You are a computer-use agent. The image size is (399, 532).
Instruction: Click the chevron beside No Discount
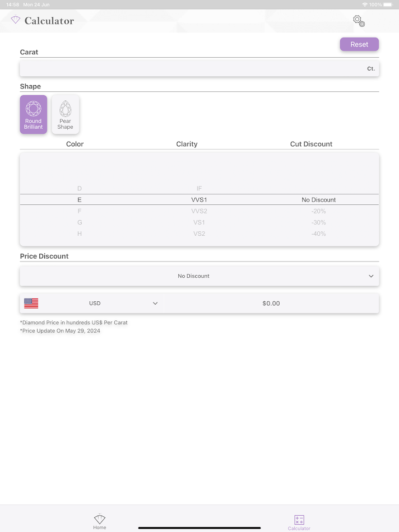(x=370, y=276)
